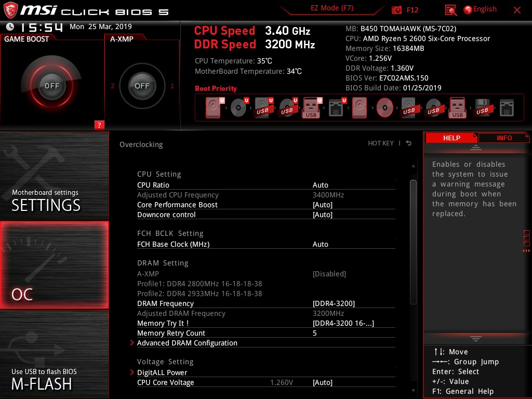Select the UEFI USB CD/DVD boot icon
The height and width of the screenshot is (399, 532).
coord(288,108)
